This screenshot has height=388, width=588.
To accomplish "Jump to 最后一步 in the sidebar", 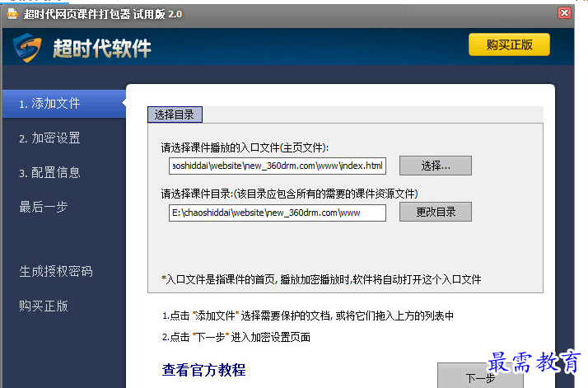I will [x=44, y=207].
